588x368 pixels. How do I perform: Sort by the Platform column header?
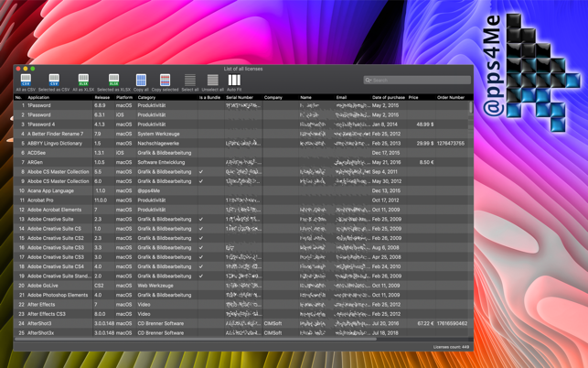point(125,97)
